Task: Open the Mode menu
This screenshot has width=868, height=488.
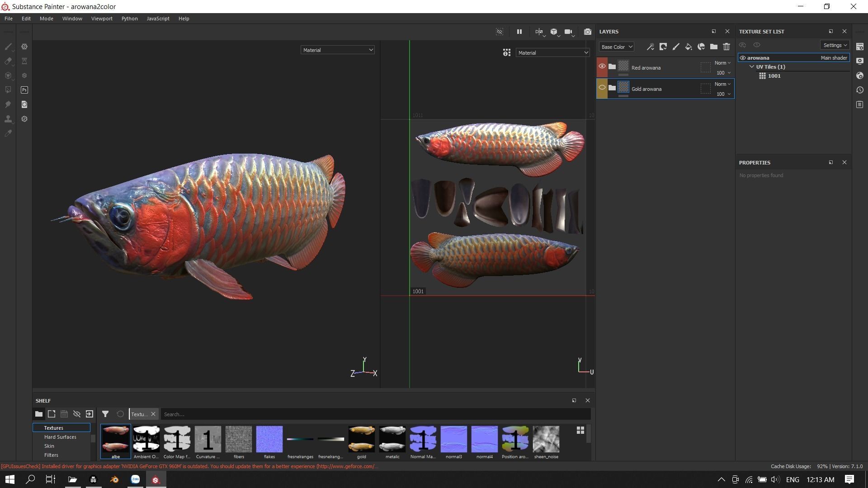Action: click(x=47, y=19)
